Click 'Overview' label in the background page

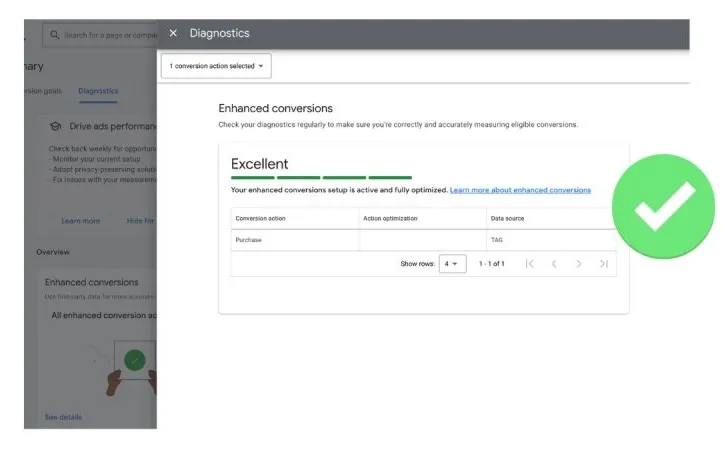(53, 252)
